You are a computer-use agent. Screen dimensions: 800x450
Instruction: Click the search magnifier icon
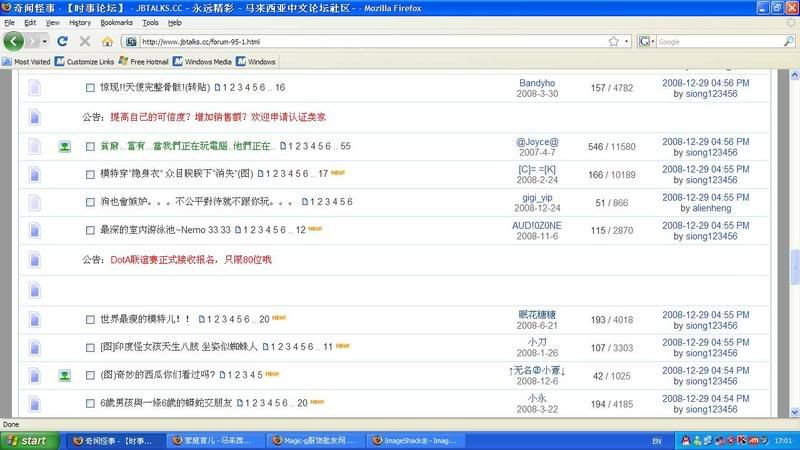(x=788, y=41)
